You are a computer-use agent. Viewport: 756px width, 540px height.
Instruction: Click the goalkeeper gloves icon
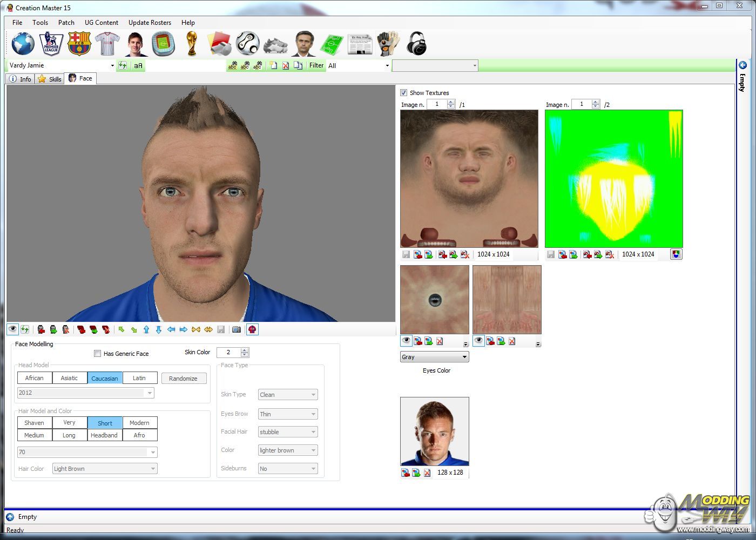pos(387,44)
